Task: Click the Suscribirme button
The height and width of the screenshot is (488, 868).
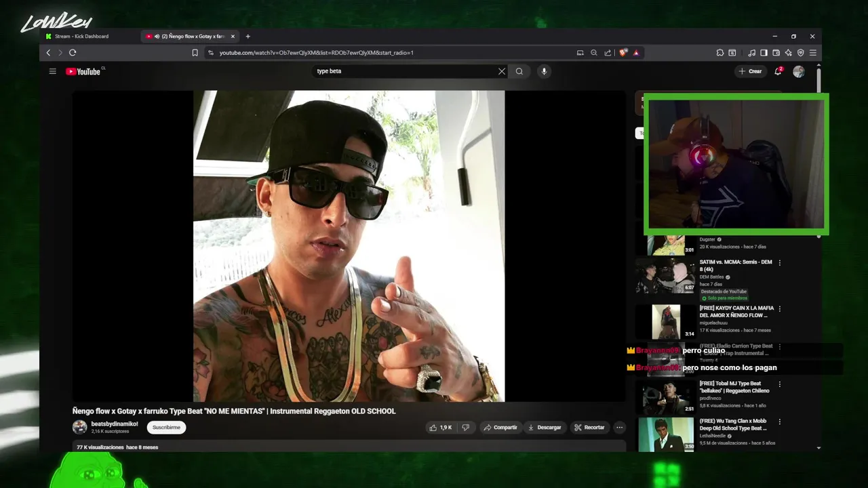Action: click(166, 428)
